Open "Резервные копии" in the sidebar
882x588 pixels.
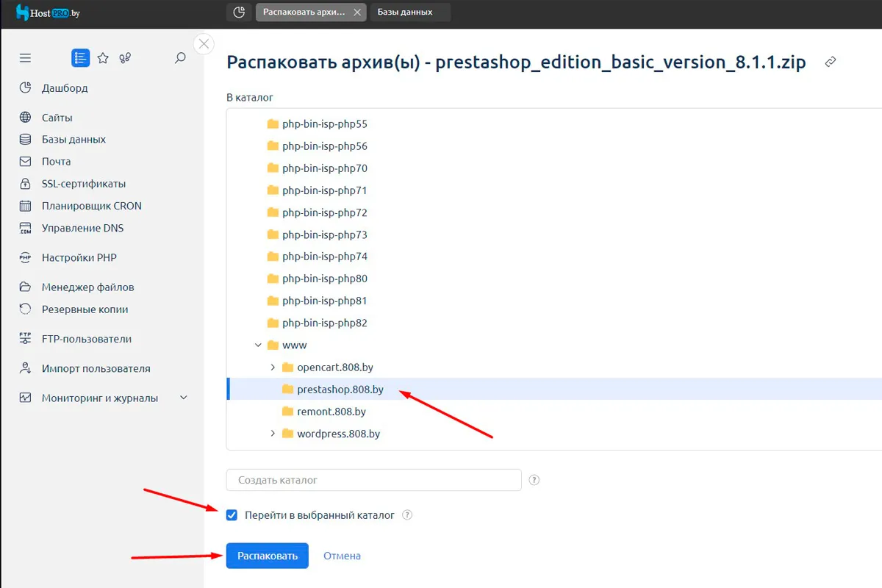point(85,309)
